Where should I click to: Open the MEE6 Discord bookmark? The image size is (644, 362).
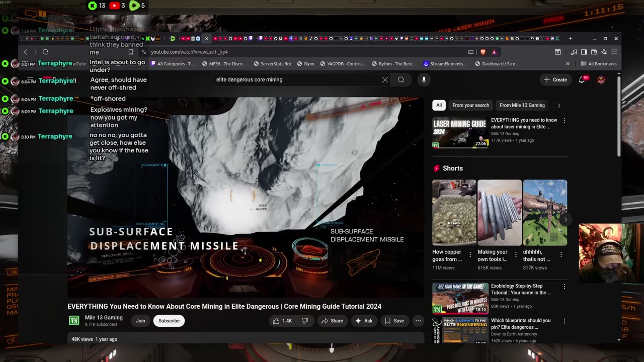[224, 64]
